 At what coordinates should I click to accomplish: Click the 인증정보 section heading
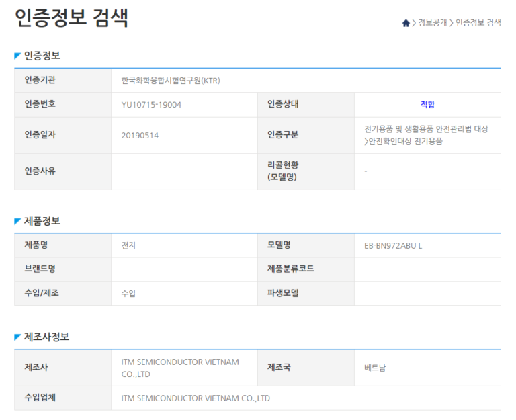coord(42,56)
